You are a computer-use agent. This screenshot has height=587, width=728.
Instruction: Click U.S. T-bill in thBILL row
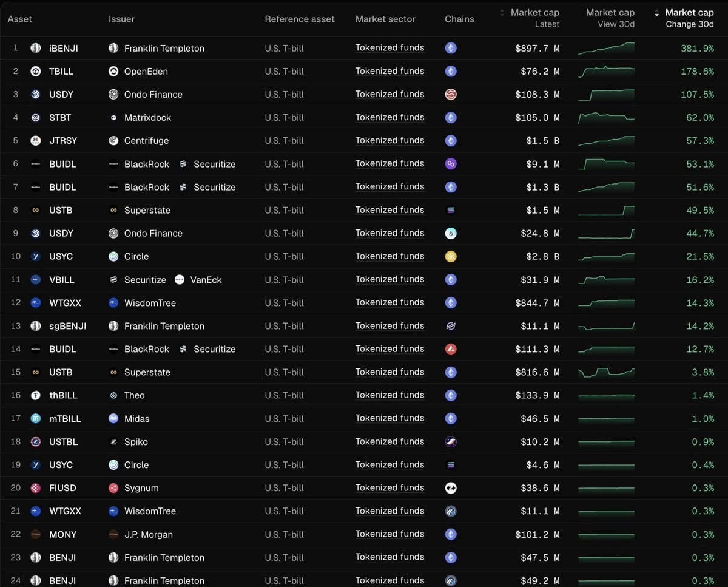point(284,395)
